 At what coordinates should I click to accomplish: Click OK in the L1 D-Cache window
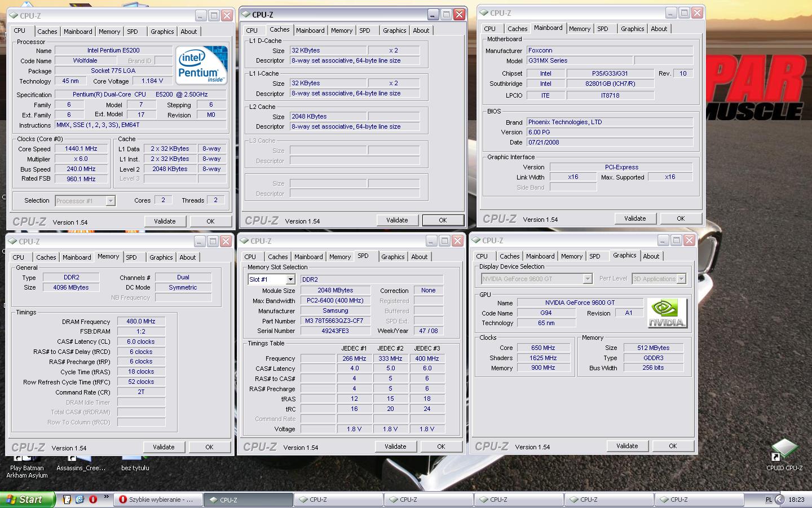click(443, 220)
